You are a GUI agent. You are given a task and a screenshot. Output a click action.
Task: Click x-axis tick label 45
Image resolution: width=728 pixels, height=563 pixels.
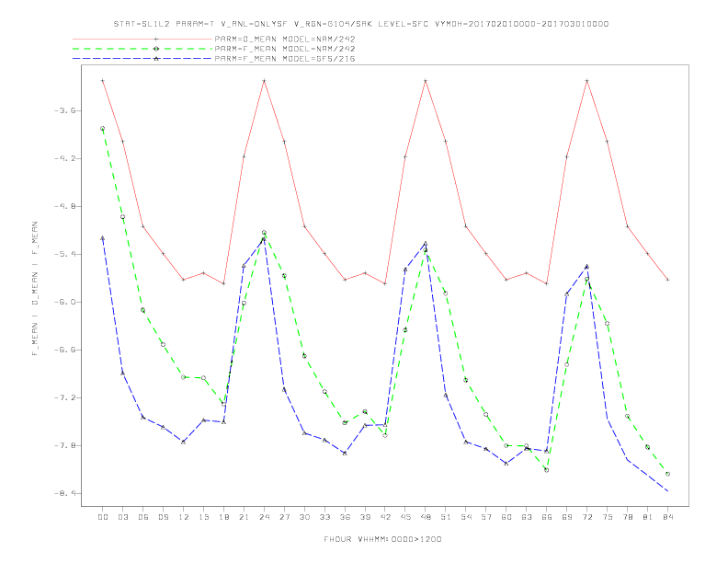[x=405, y=517]
